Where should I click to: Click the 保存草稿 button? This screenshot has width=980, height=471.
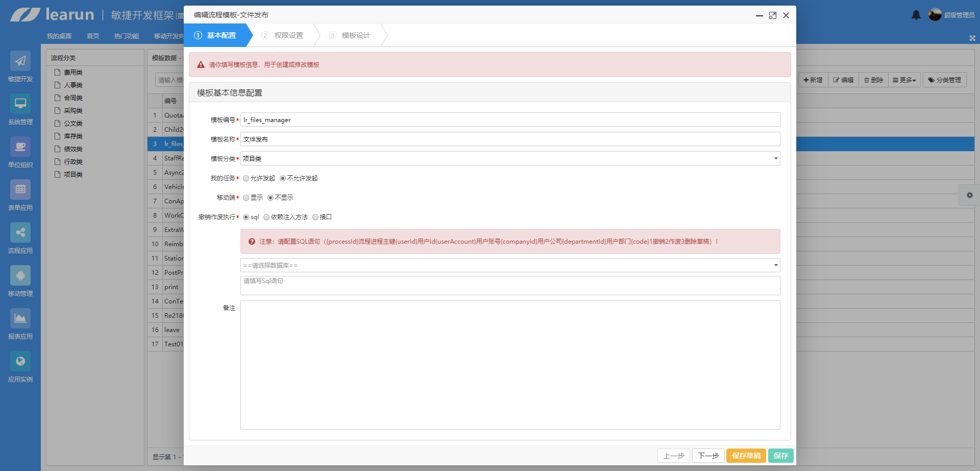[746, 456]
